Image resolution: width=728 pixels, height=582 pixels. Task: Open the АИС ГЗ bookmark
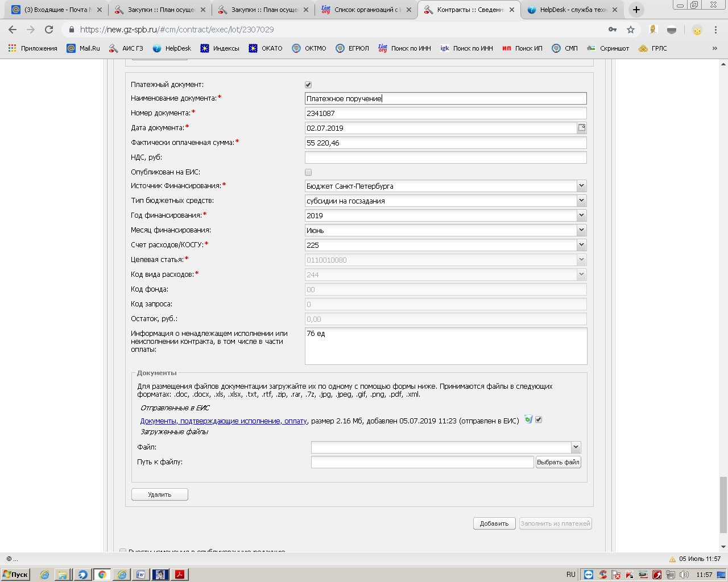coord(126,48)
